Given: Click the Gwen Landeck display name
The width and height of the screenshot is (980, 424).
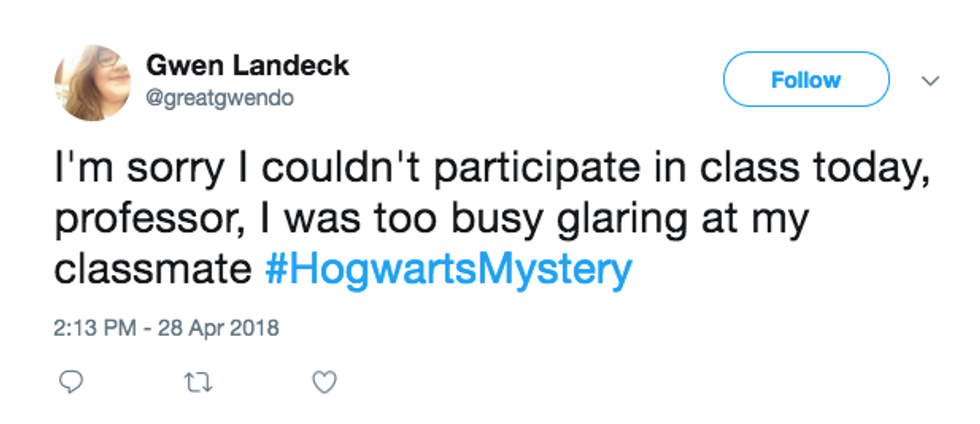Looking at the screenshot, I should (x=247, y=67).
